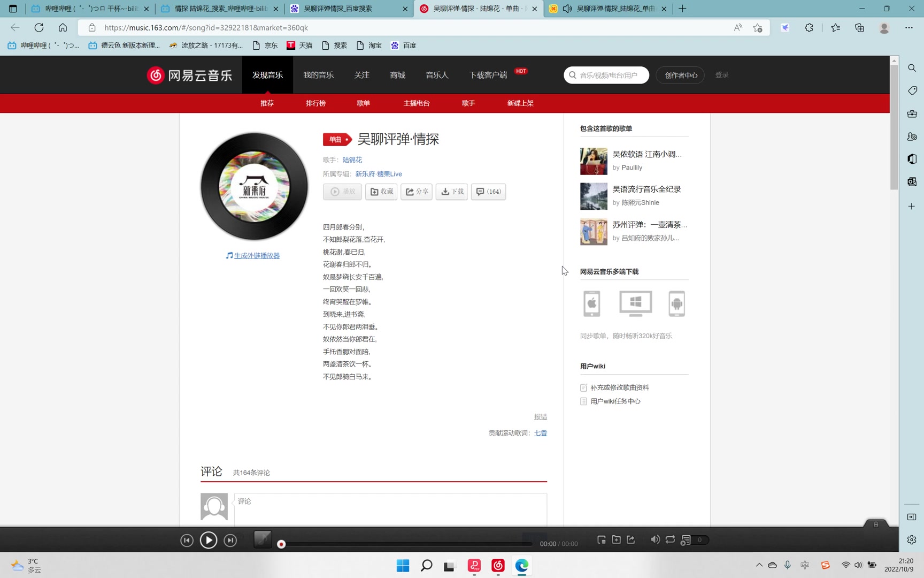Image resolution: width=924 pixels, height=578 pixels.
Task: Click the player share icon
Action: pos(631,540)
